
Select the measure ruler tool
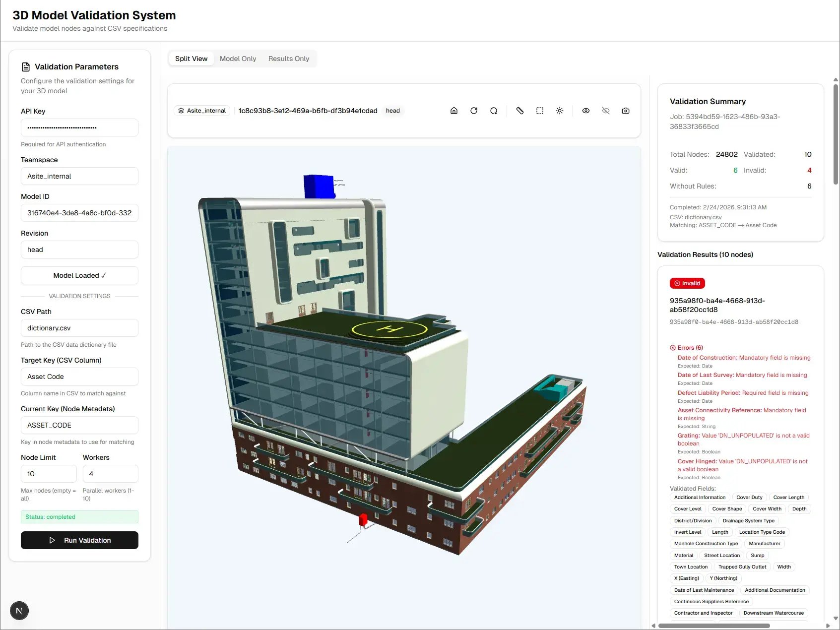click(x=520, y=111)
